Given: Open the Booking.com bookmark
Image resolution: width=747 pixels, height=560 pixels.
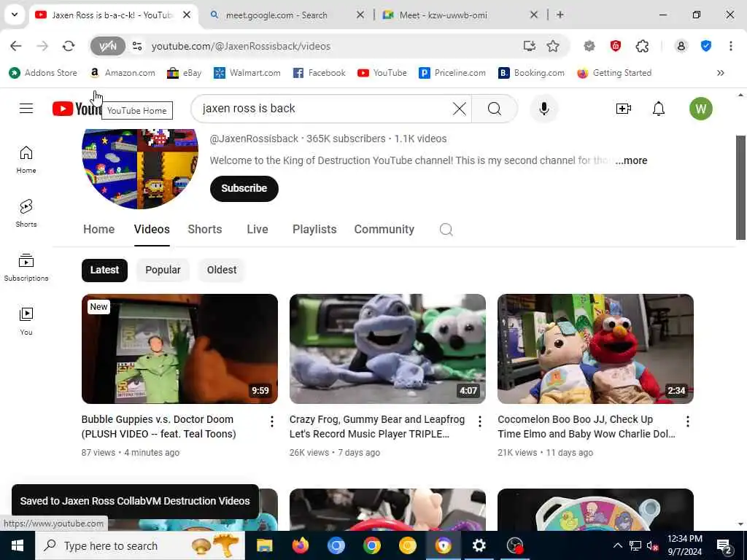Looking at the screenshot, I should coord(531,73).
